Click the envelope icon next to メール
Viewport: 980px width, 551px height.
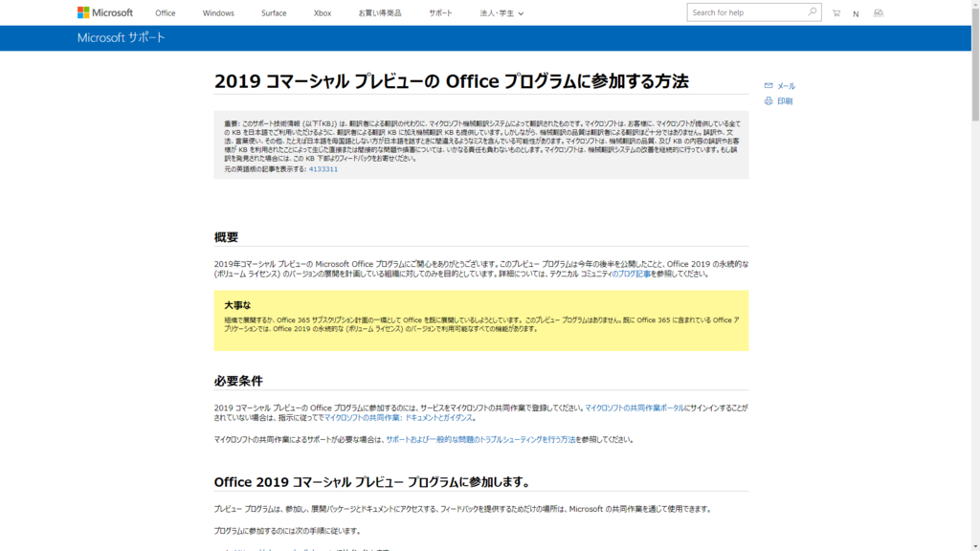click(768, 85)
